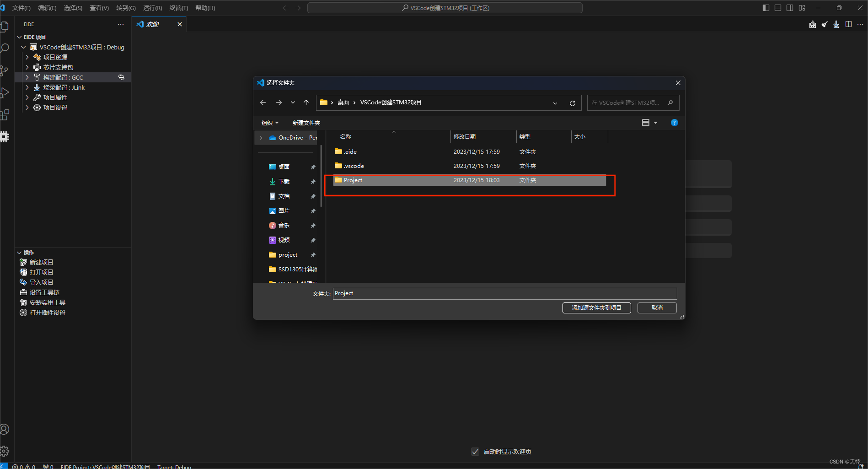
Task: Click the clean icon in editor toolbar
Action: [x=825, y=24]
